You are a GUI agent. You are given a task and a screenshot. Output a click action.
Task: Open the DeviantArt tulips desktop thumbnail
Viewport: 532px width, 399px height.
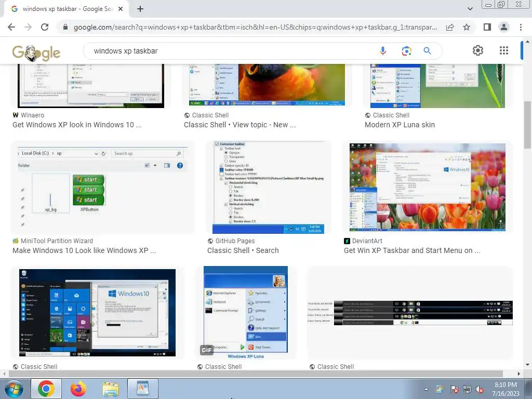428,187
